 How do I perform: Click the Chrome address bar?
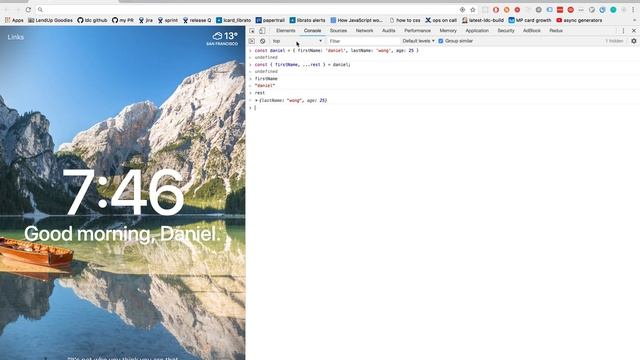(249, 9)
